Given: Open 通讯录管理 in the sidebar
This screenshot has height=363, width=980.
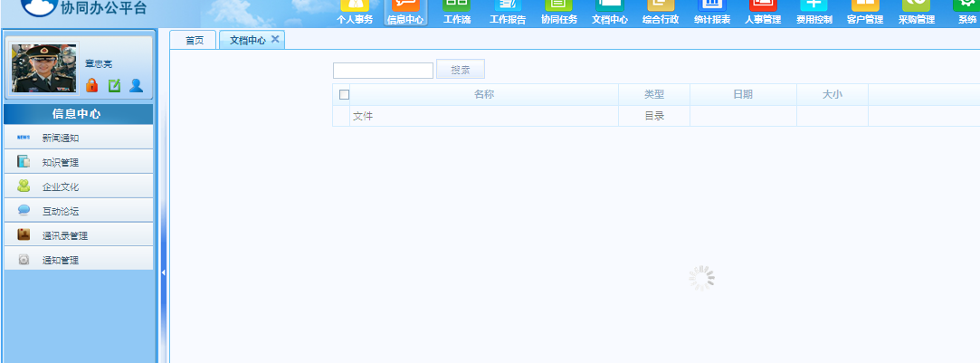Looking at the screenshot, I should coord(78,235).
